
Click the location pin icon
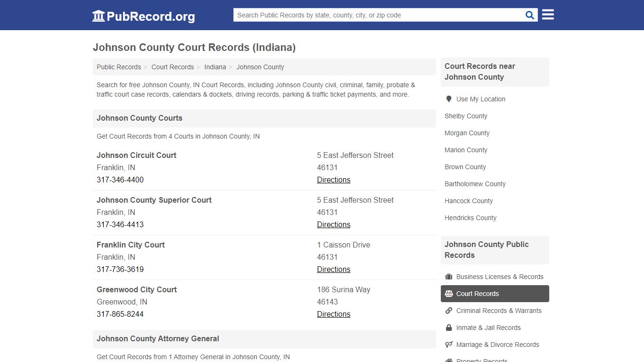pyautogui.click(x=449, y=99)
